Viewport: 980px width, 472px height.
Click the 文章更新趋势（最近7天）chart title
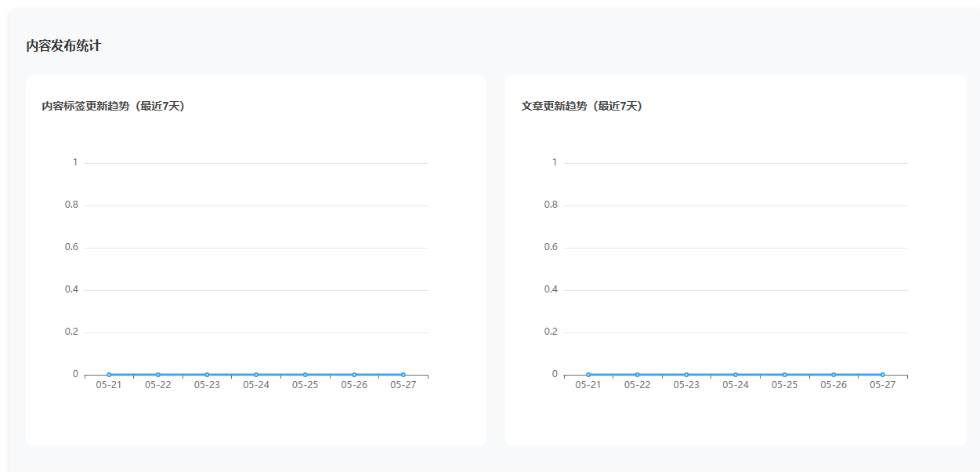581,106
